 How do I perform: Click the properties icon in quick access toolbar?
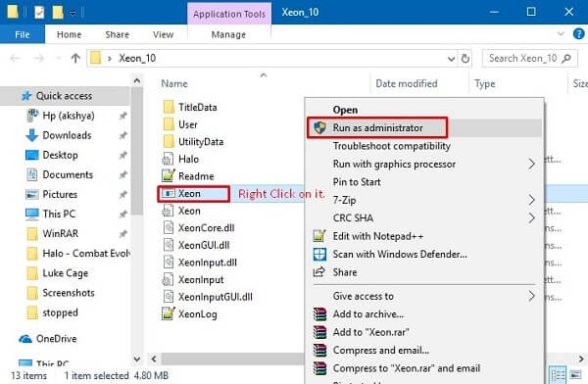point(39,12)
